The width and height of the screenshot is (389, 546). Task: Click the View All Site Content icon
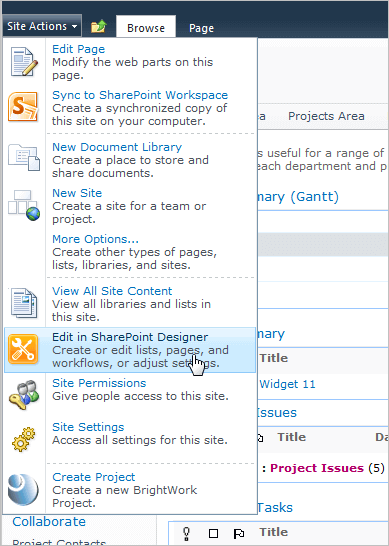tap(24, 303)
